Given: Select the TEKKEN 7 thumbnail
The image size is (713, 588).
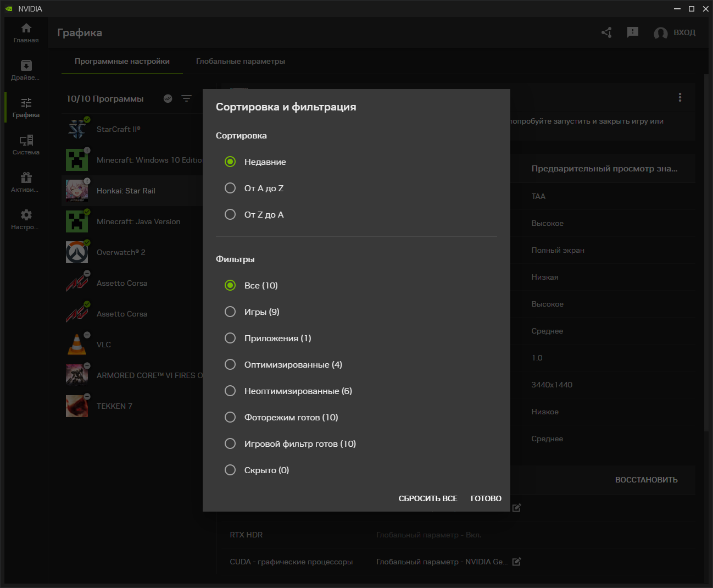Looking at the screenshot, I should click(x=77, y=406).
